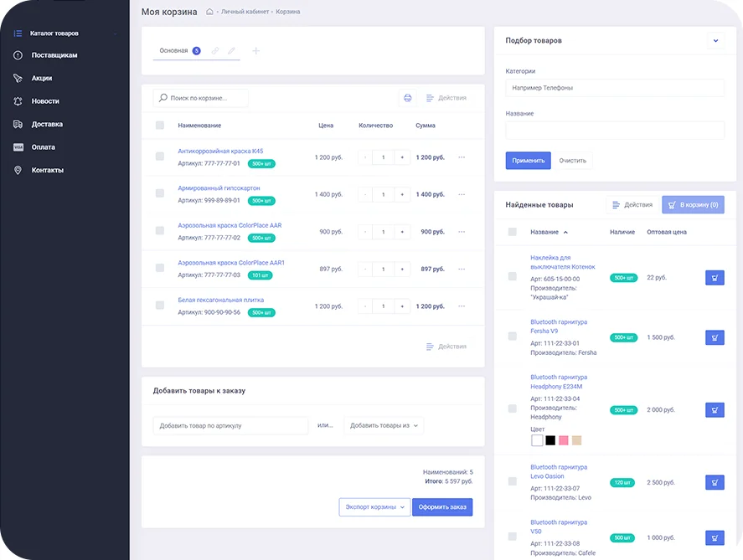Open the Антикоррозийная краска К45 product link
Image resolution: width=743 pixels, height=560 pixels.
[x=220, y=151]
